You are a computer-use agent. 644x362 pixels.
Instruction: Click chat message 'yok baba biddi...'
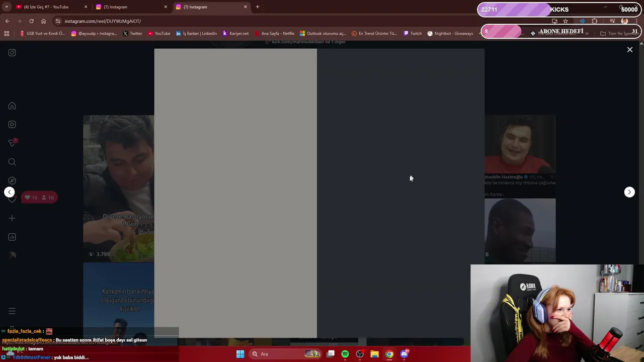[71, 357]
